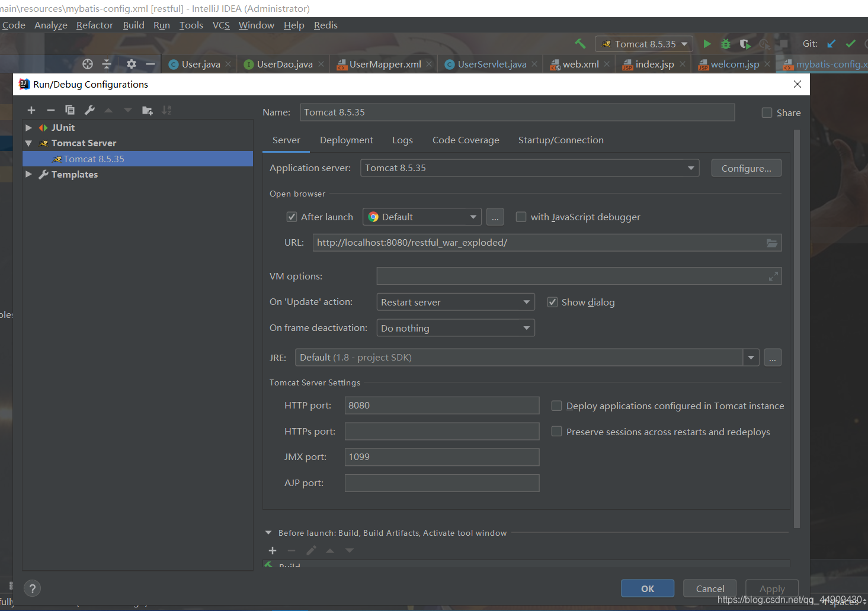
Task: Toggle the Share checkbox
Action: [767, 112]
